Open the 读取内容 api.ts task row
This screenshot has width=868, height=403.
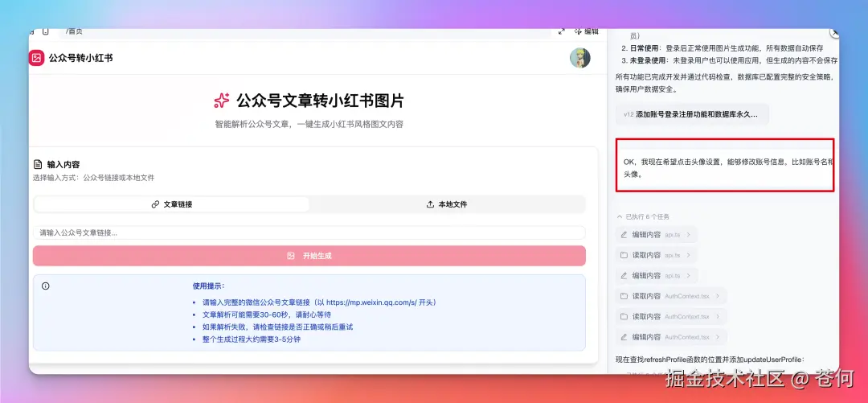(657, 255)
